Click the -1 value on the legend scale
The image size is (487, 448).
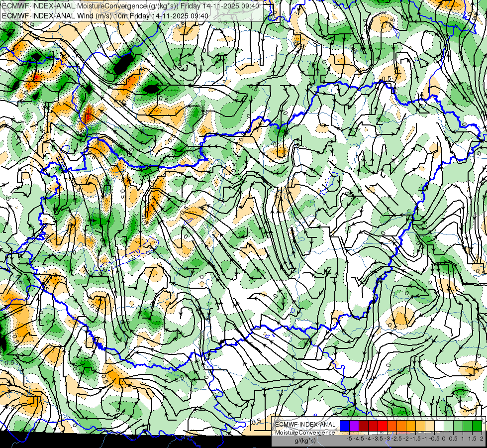[x=425, y=439]
